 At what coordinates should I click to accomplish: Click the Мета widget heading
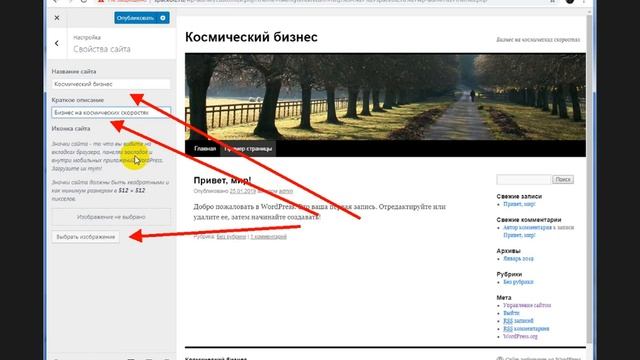[x=504, y=298]
